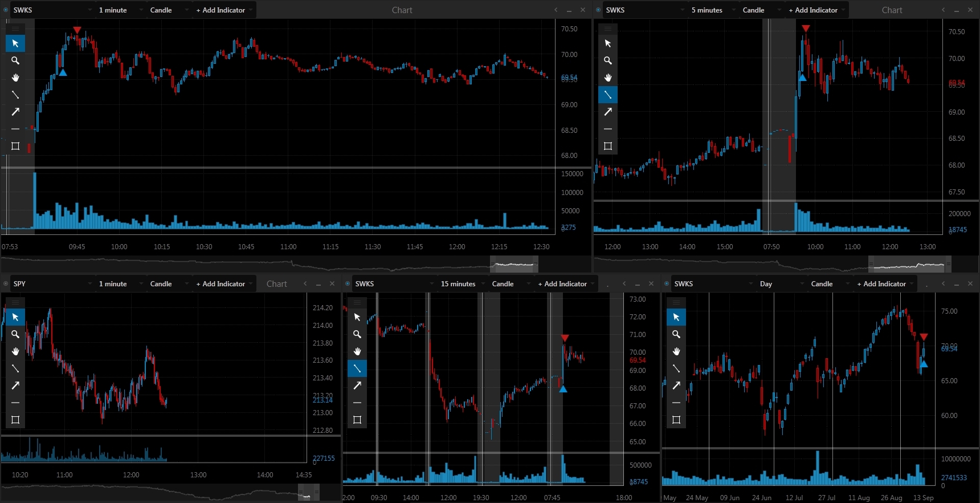Select horizontal line tool in SWKS 1 minute chart
The width and height of the screenshot is (980, 503).
click(15, 129)
